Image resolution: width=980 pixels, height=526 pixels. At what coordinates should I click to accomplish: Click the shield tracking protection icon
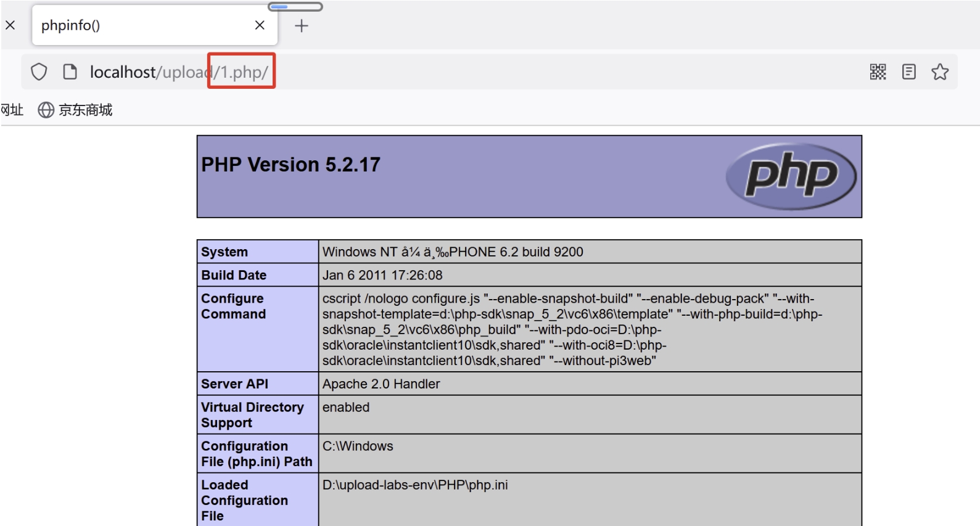pyautogui.click(x=39, y=72)
